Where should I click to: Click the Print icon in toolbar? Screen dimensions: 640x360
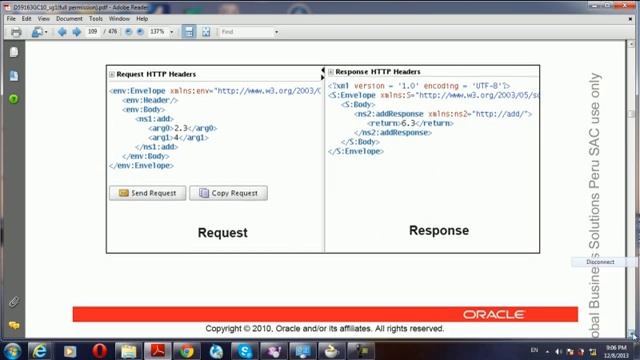(16, 32)
